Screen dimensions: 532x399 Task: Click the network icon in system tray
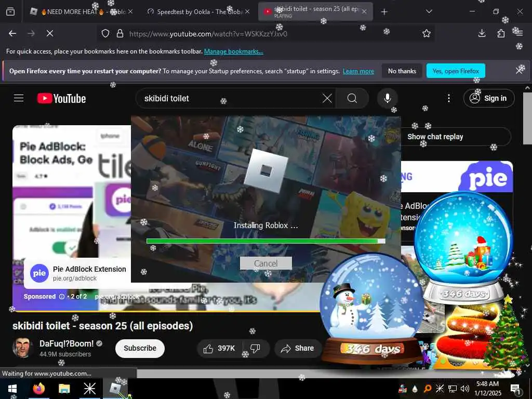pos(453,389)
